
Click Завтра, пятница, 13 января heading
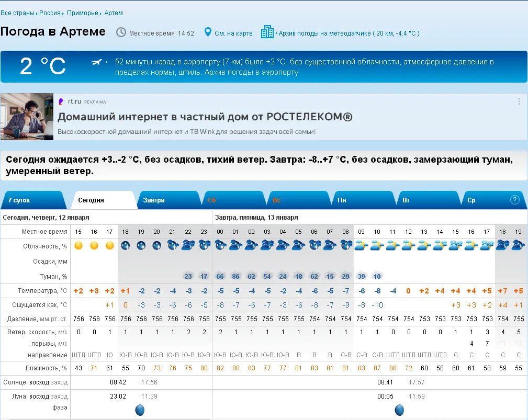(256, 218)
